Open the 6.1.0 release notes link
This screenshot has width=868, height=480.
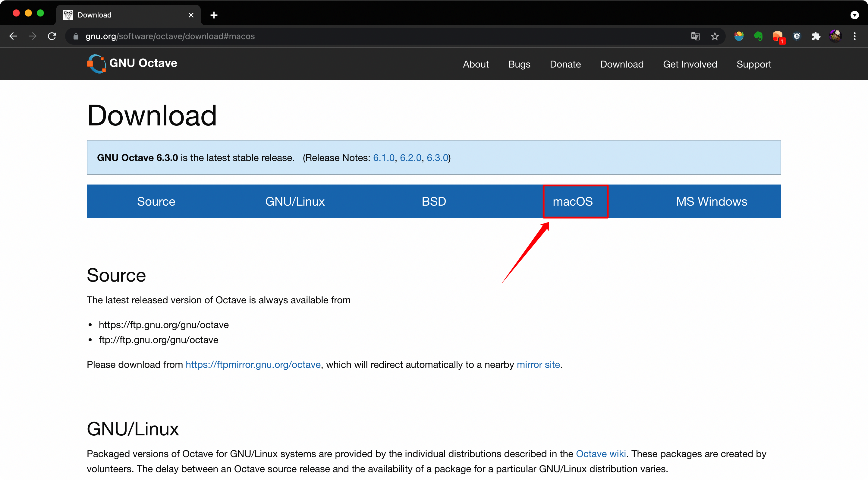coord(383,157)
